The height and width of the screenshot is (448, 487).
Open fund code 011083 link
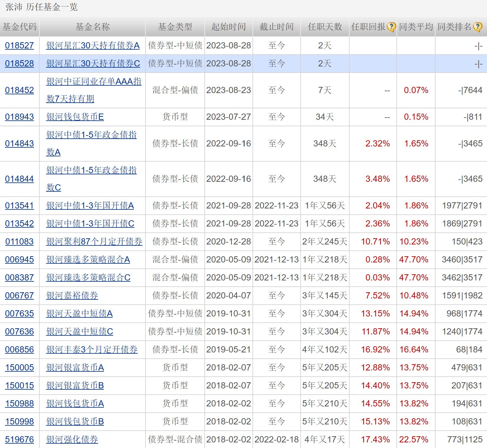[x=19, y=242]
